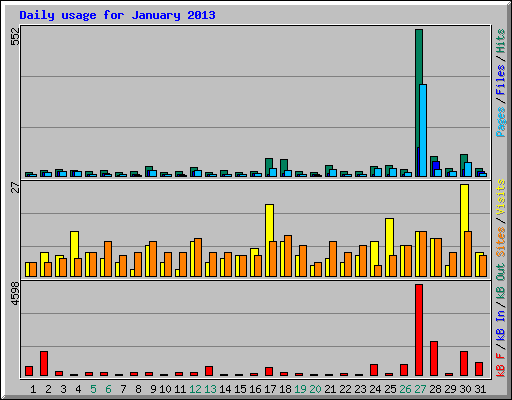The height and width of the screenshot is (400, 512).
Task: Click day label 23 on the x-axis
Action: click(360, 389)
